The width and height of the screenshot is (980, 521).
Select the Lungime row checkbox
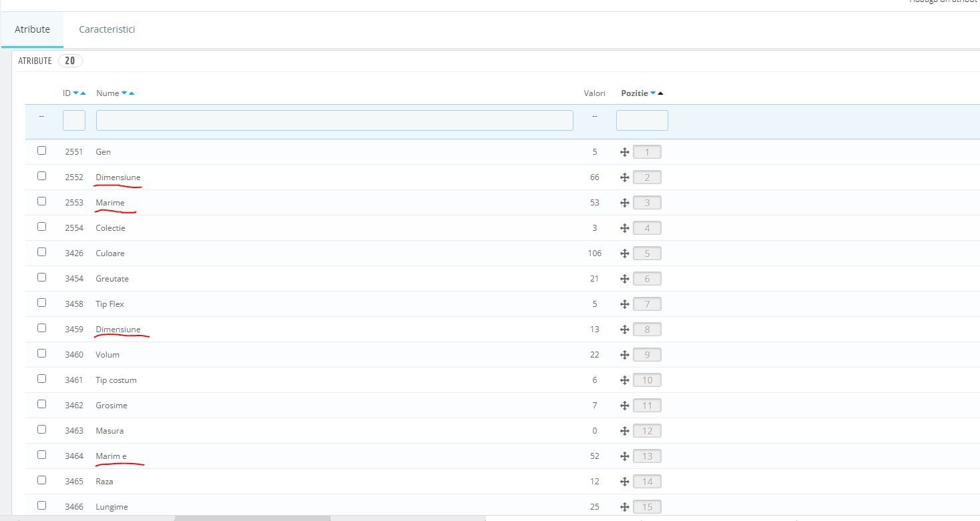[x=41, y=506]
